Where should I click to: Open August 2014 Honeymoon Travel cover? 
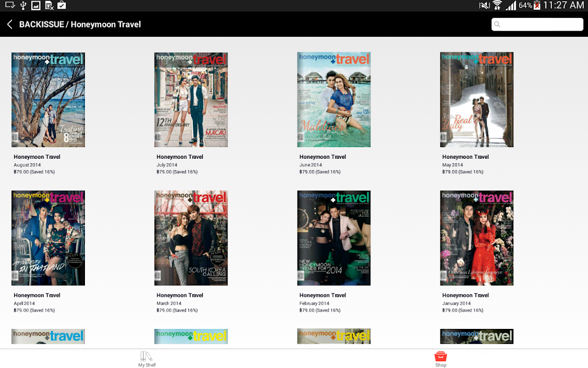pos(48,99)
